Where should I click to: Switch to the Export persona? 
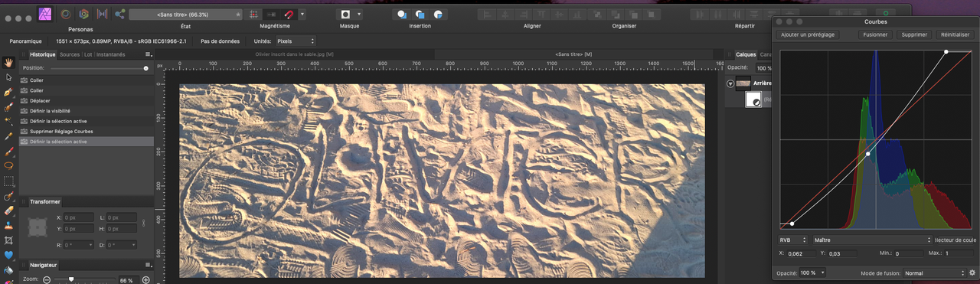(x=120, y=14)
